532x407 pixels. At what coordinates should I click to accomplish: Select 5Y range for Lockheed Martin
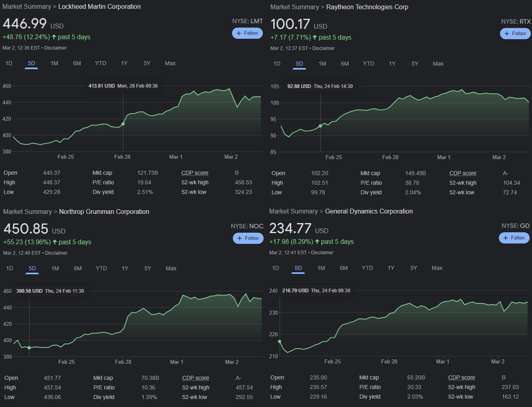(147, 63)
